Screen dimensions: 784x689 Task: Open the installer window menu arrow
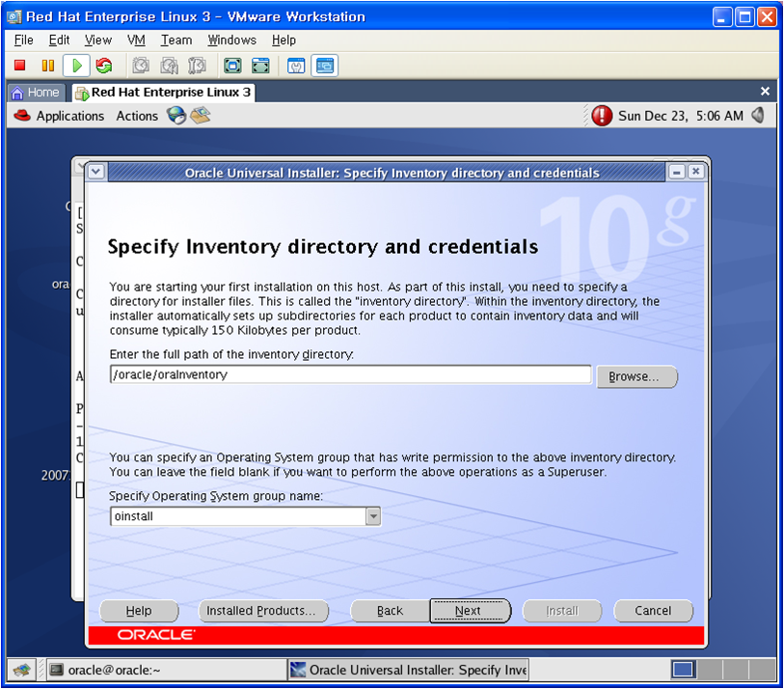[96, 172]
